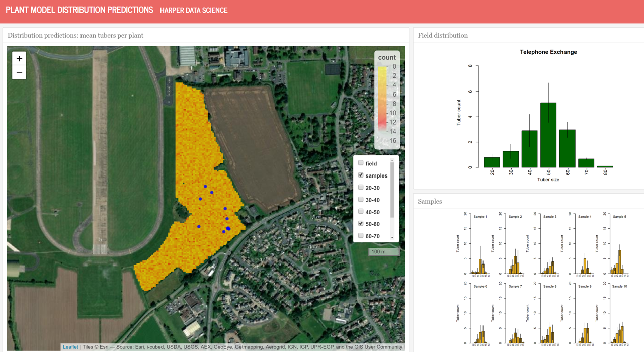Click the layer list scrollbar
The height and width of the screenshot is (352, 644).
pyautogui.click(x=392, y=191)
